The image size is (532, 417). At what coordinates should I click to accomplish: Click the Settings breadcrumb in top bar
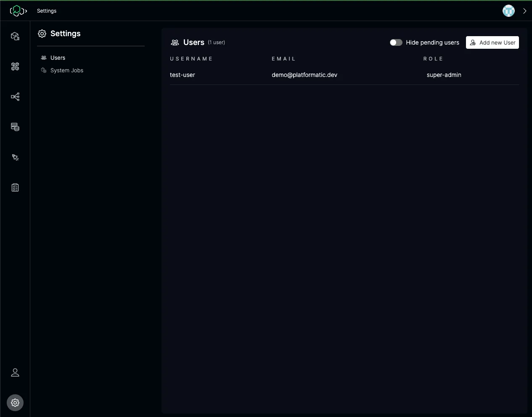click(47, 11)
